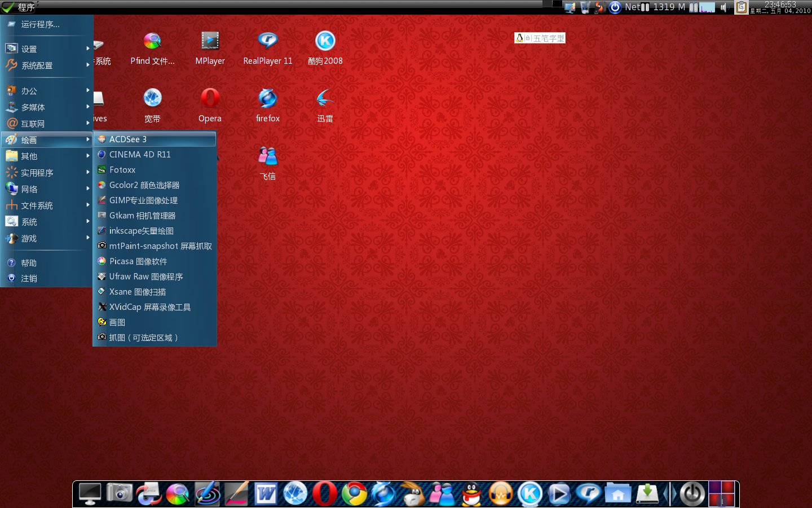
Task: Open the 宽带 desktop icon
Action: click(152, 106)
